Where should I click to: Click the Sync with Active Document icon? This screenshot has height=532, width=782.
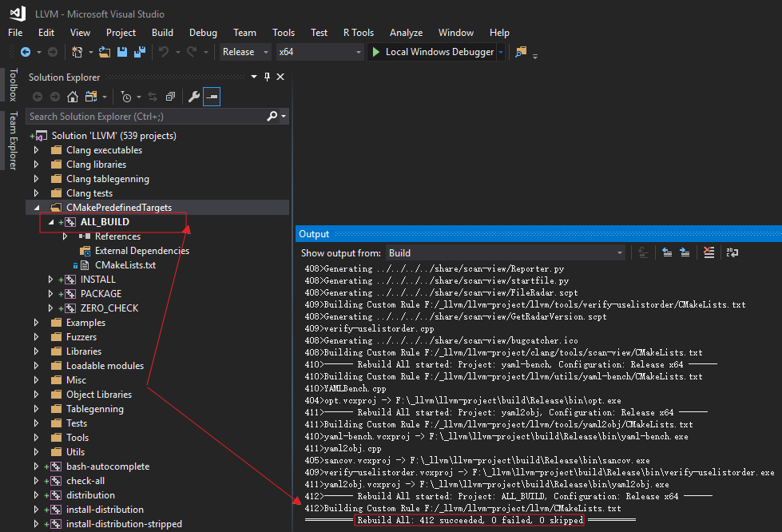coord(153,97)
